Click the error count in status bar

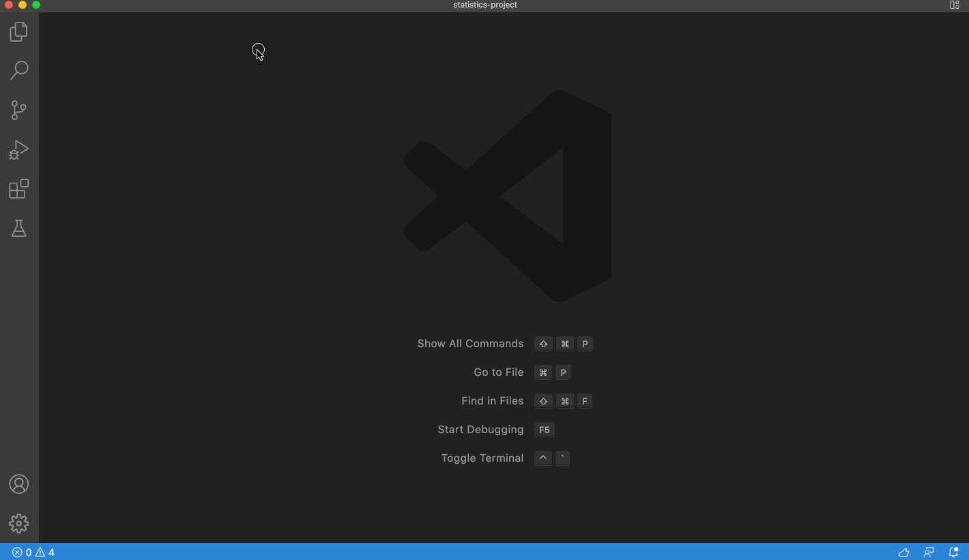tap(22, 552)
